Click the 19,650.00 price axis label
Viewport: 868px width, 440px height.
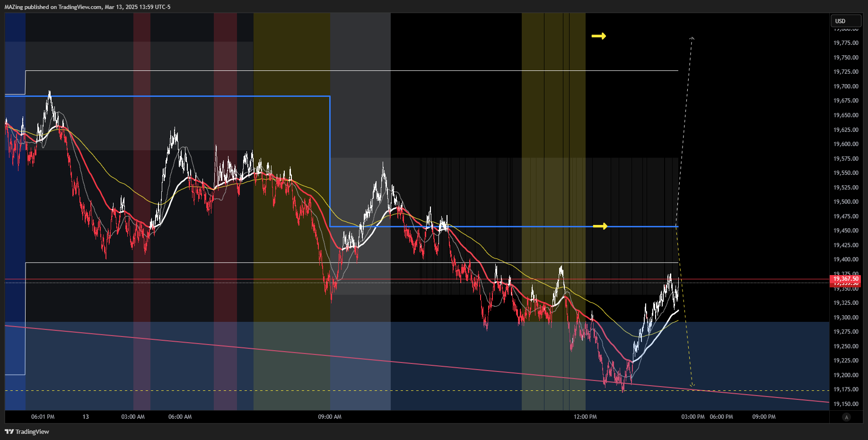846,115
